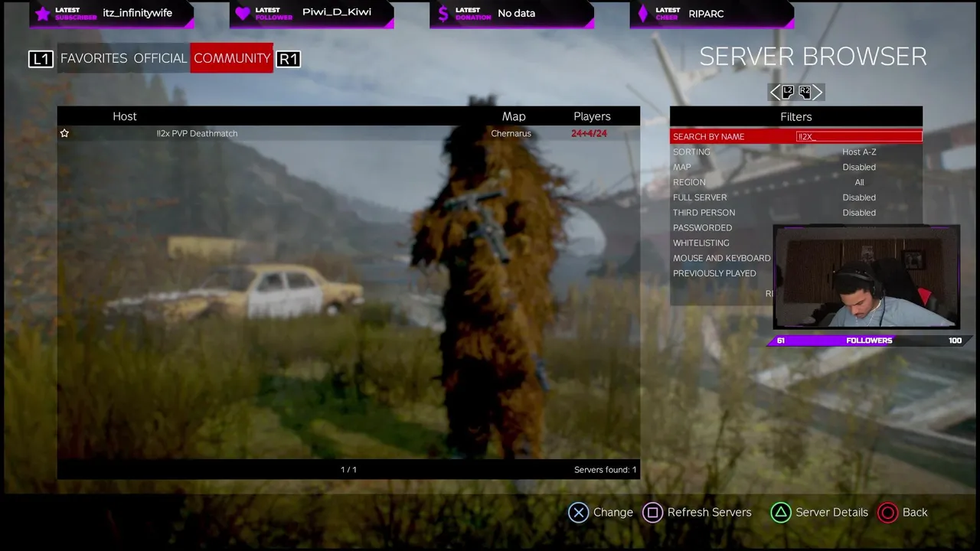Select the !!2x PVP Deathmatch server row
This screenshot has height=551, width=980.
pyautogui.click(x=348, y=133)
